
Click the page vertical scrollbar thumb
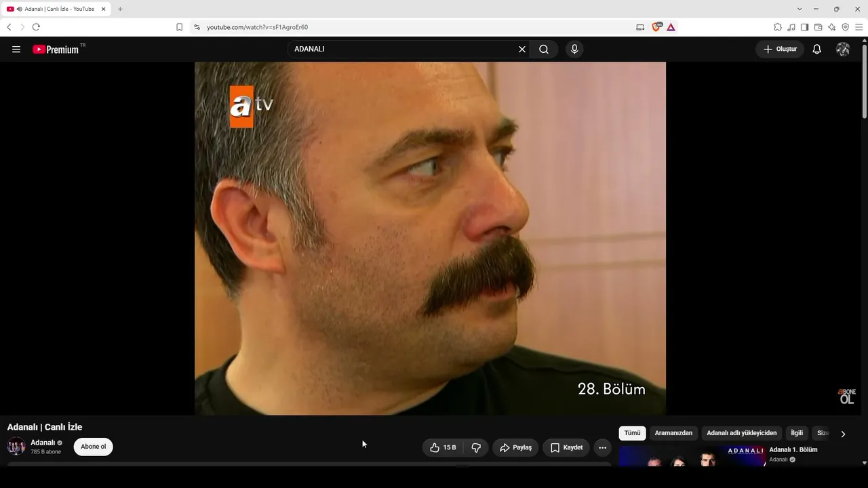coord(864,81)
